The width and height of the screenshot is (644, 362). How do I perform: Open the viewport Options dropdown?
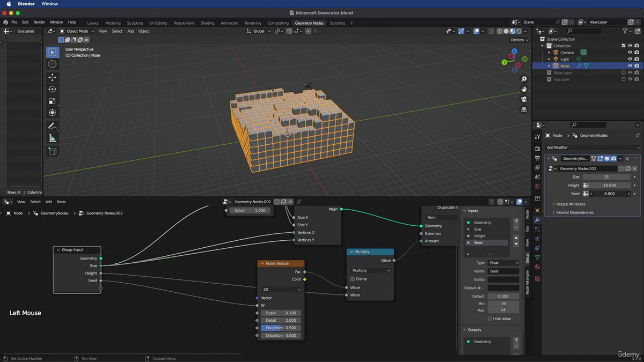pos(519,40)
